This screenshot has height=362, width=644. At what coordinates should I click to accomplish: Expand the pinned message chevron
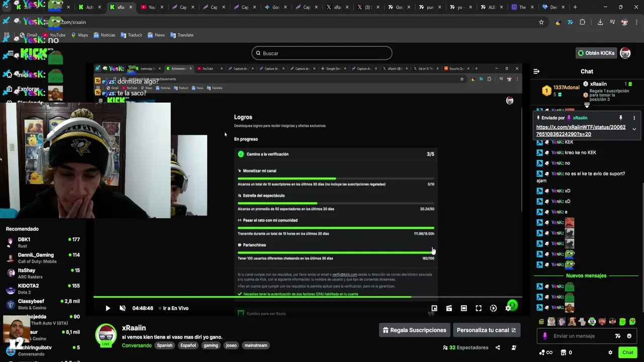(x=634, y=129)
